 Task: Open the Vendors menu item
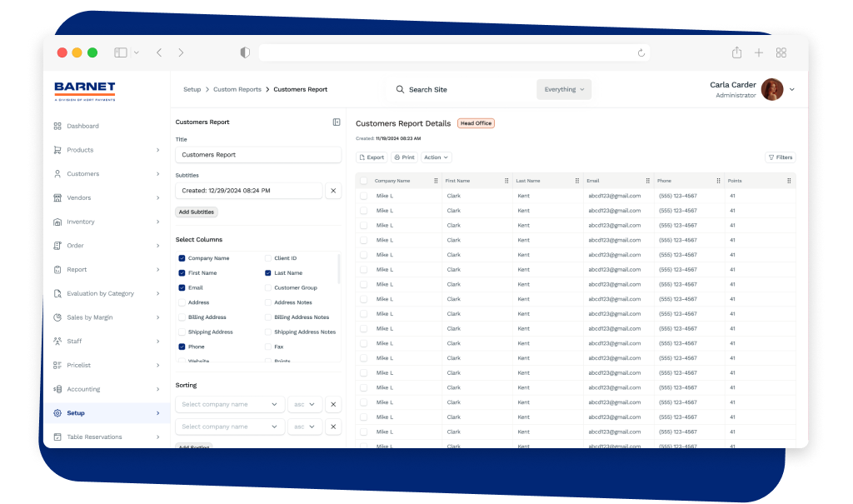coord(107,198)
